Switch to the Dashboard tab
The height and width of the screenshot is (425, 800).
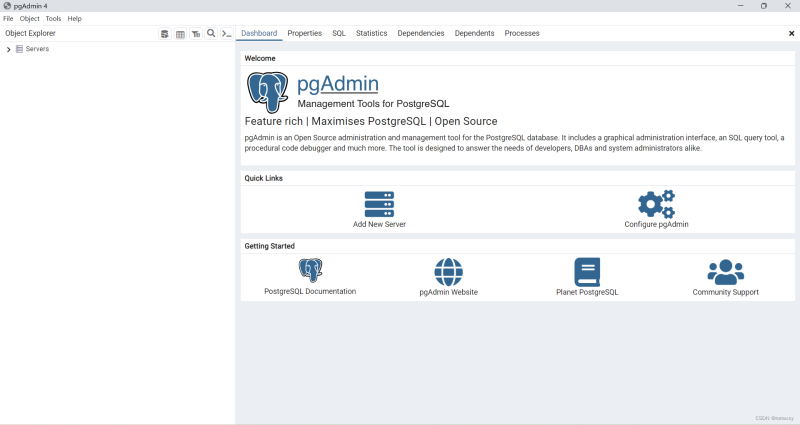coord(259,33)
